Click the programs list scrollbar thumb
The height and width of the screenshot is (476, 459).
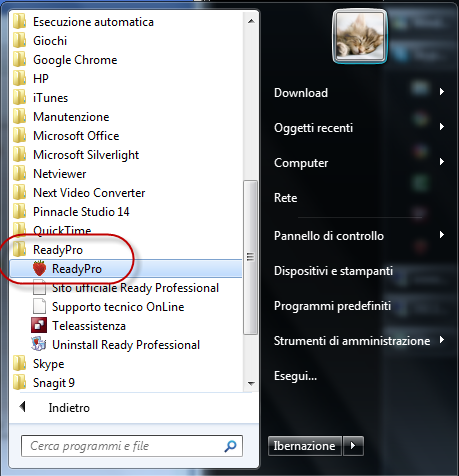pyautogui.click(x=250, y=257)
